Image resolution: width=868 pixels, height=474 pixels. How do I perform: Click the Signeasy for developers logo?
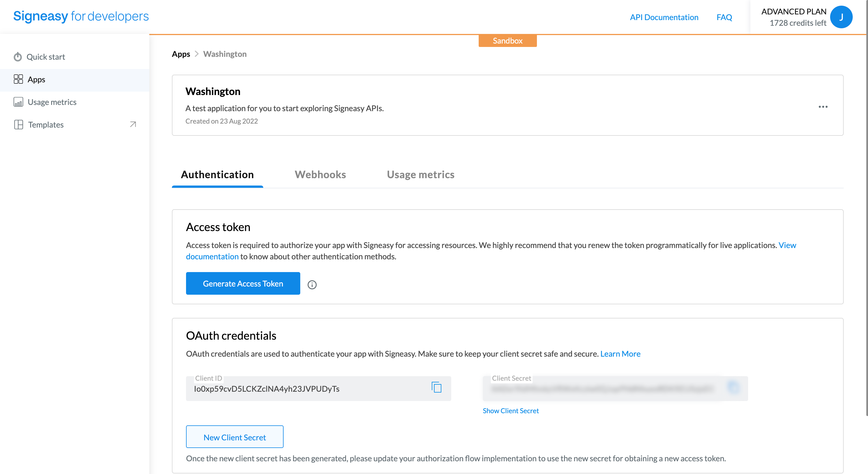[81, 16]
